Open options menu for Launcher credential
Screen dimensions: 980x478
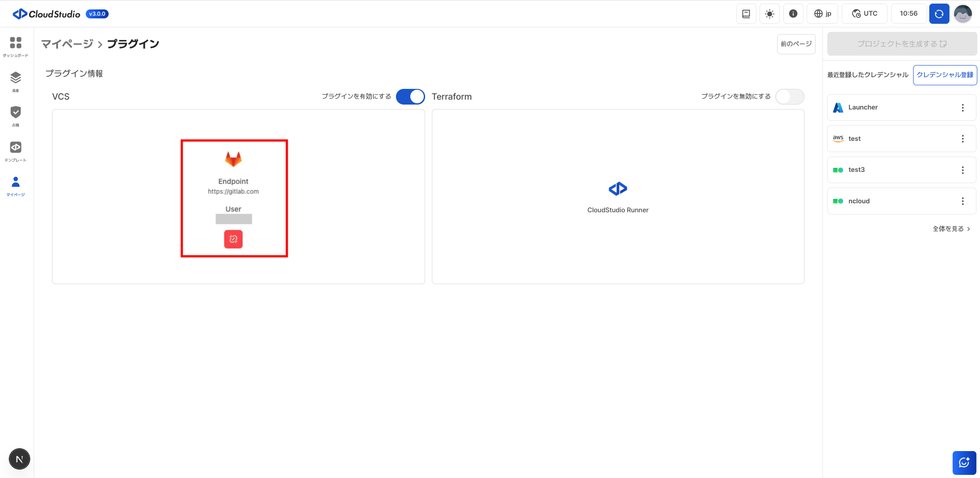[962, 108]
